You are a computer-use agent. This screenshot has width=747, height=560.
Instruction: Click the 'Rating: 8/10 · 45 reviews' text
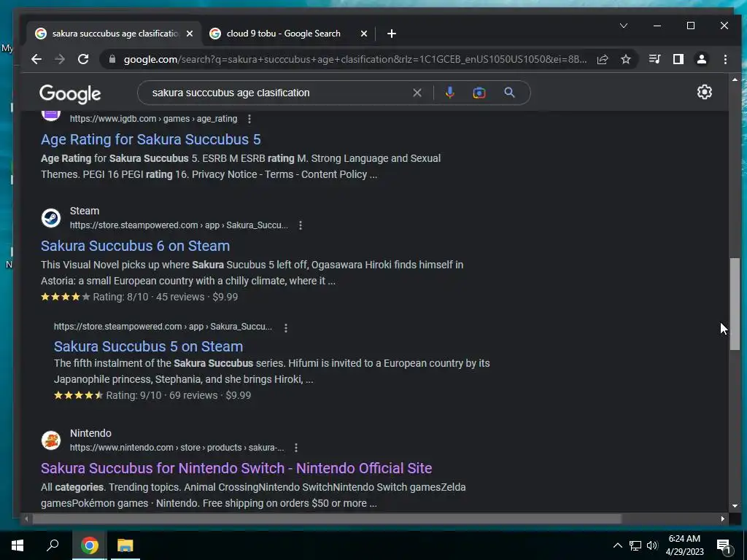149,297
